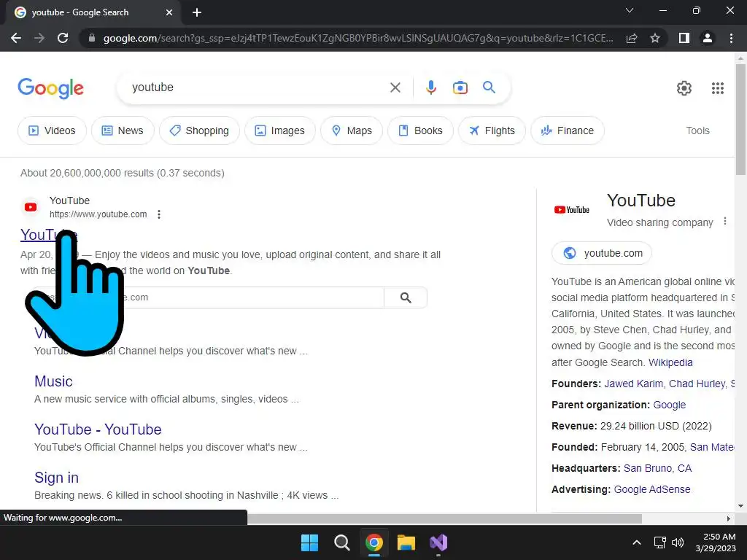The height and width of the screenshot is (560, 747).
Task: Show hidden system tray icons
Action: point(636,542)
